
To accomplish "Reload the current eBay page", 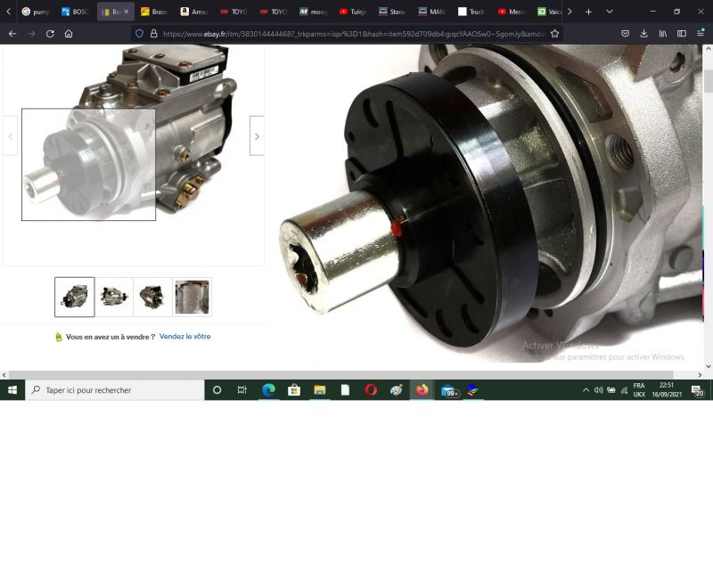I will pos(50,34).
